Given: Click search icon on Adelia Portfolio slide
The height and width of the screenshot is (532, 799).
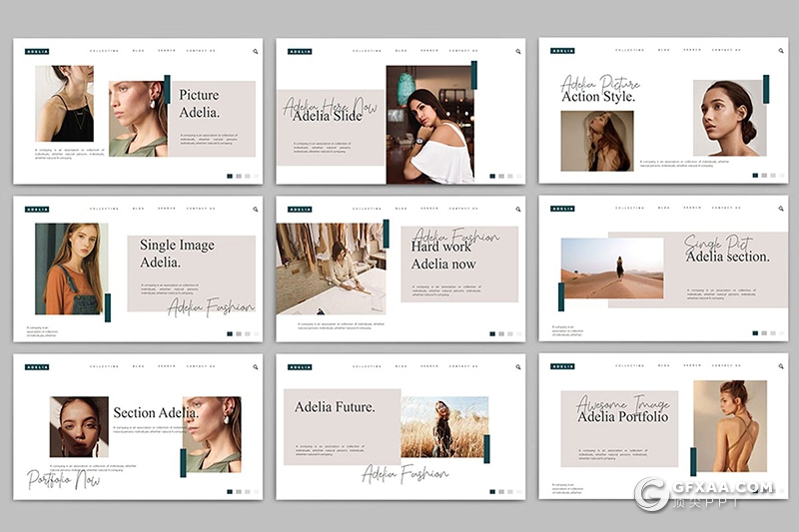Looking at the screenshot, I should [781, 366].
